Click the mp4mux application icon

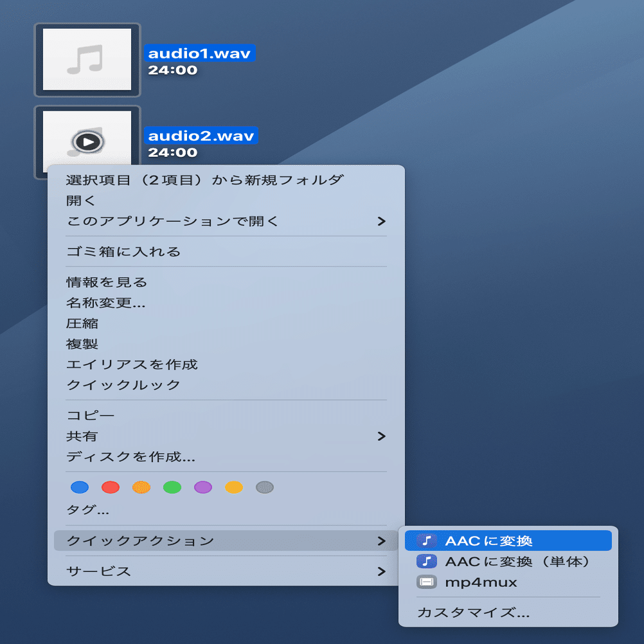coord(426,582)
